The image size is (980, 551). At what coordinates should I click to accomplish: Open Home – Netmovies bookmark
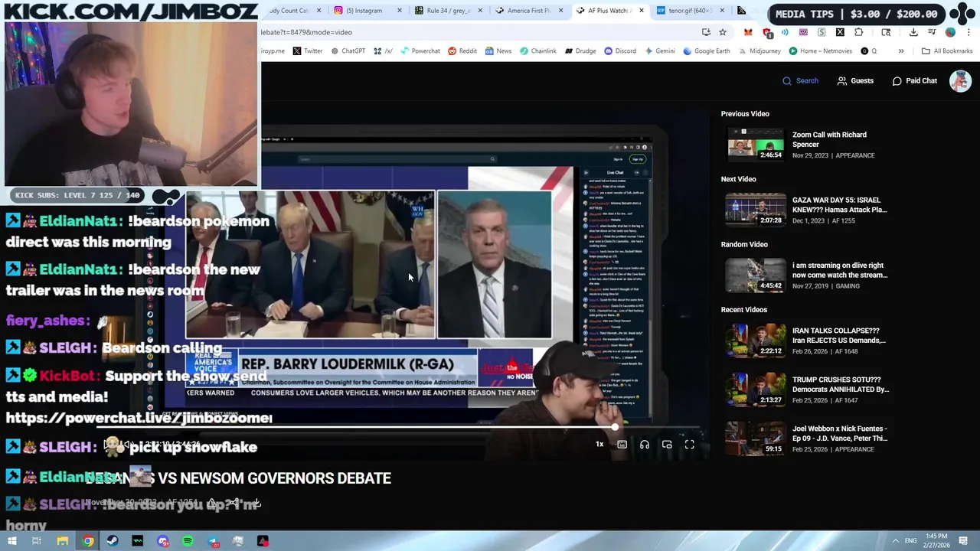[x=820, y=51]
